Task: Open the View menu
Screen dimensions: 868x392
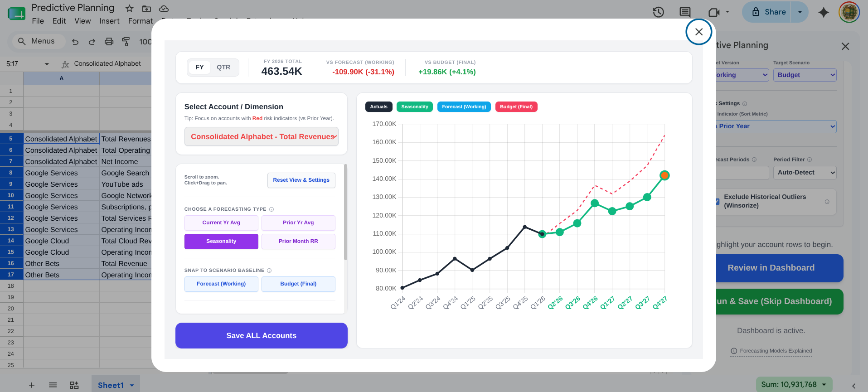Action: click(82, 21)
